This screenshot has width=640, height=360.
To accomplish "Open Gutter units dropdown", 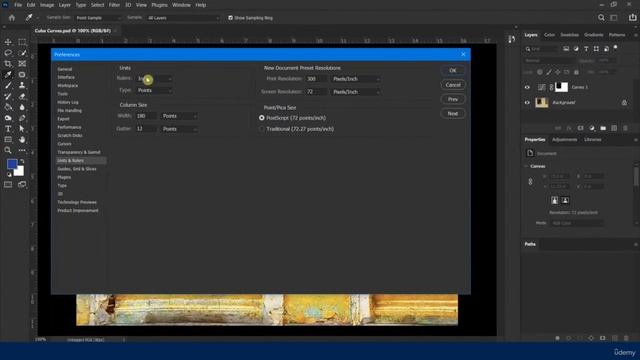I will (x=180, y=129).
